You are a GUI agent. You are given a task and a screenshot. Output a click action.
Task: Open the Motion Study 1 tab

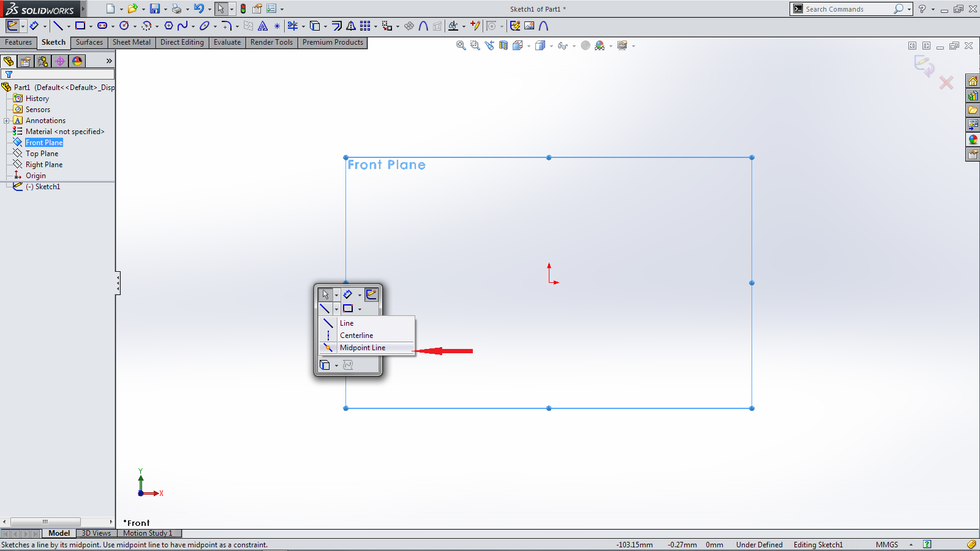click(148, 533)
